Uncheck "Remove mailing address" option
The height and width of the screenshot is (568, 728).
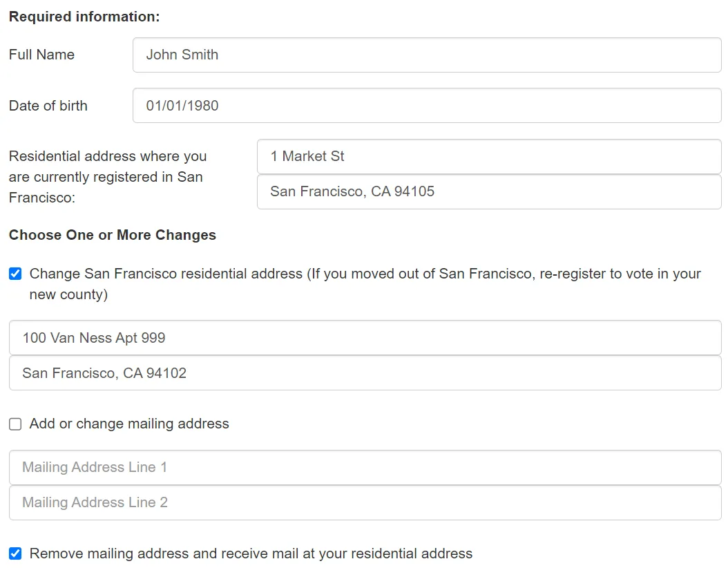pos(15,553)
